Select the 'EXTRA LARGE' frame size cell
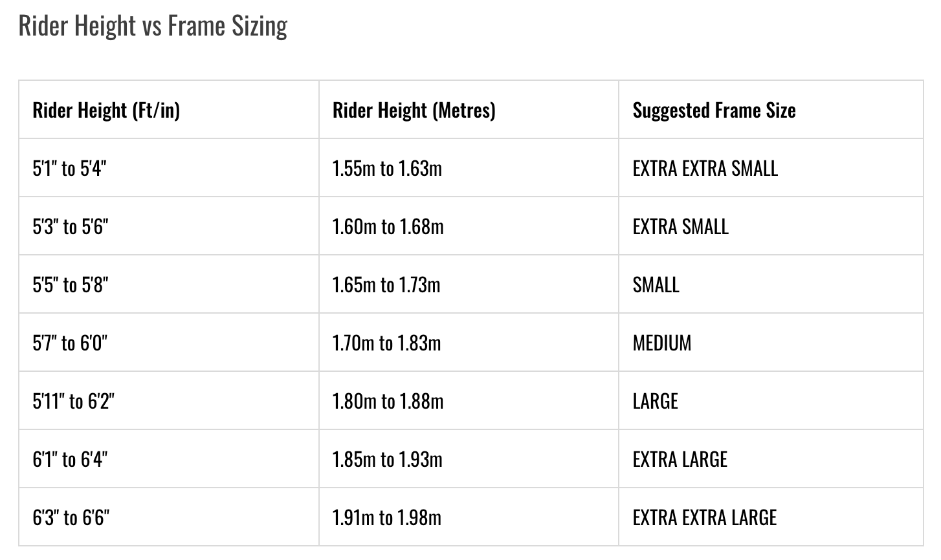The image size is (941, 560). click(x=680, y=459)
